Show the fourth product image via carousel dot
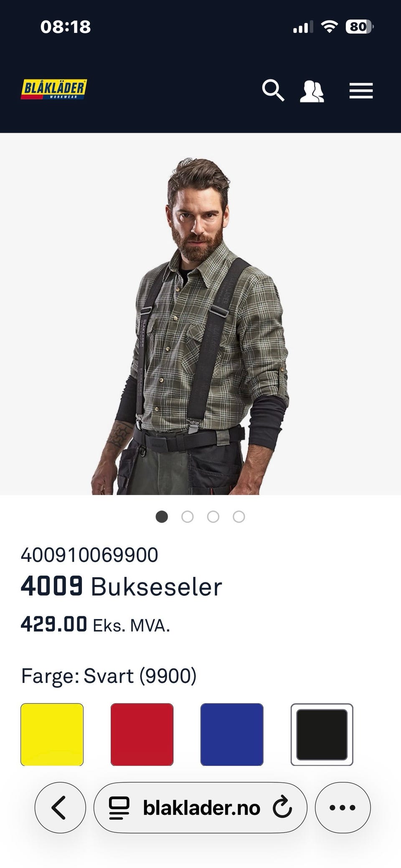The height and width of the screenshot is (868, 401). (x=239, y=517)
